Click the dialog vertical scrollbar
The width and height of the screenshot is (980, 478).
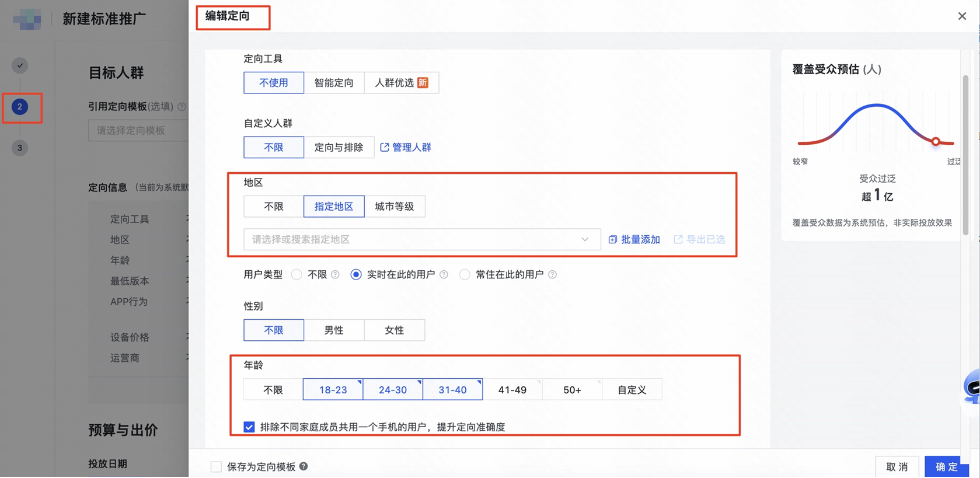pos(965,155)
